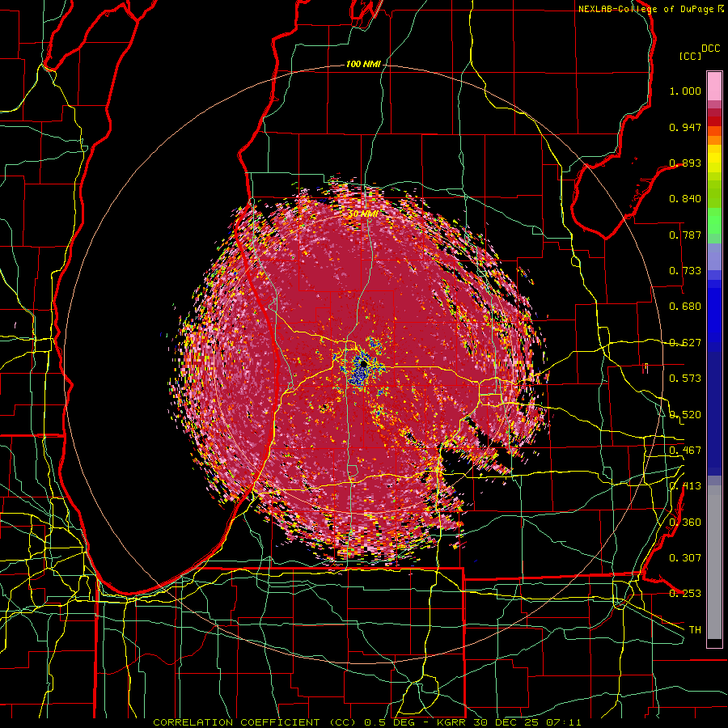Click the [CC] units label
The image size is (728, 728).
pyautogui.click(x=691, y=56)
